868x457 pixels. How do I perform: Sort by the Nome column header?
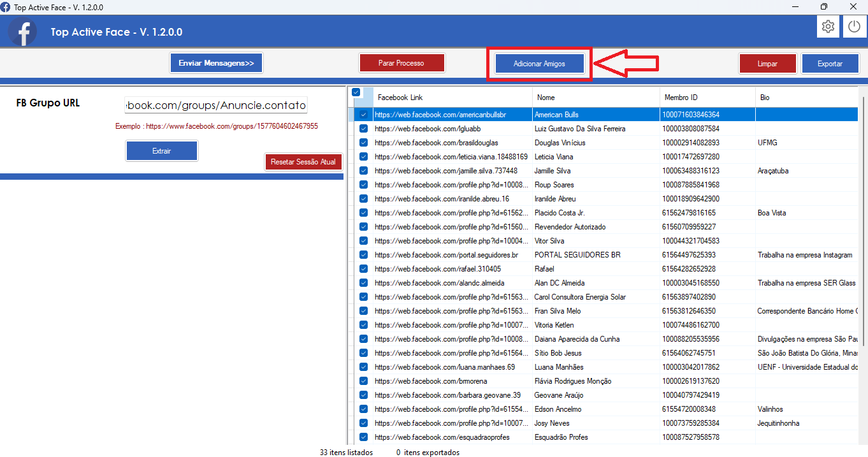pyautogui.click(x=596, y=98)
